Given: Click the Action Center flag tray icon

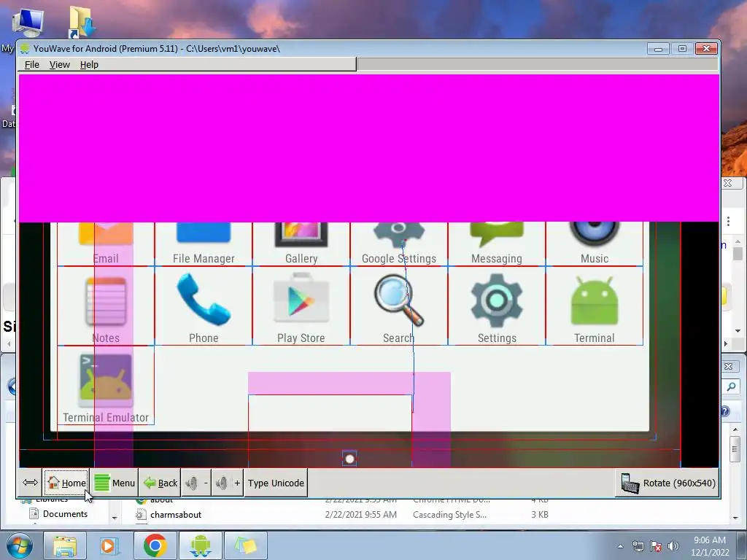Looking at the screenshot, I should (x=656, y=546).
